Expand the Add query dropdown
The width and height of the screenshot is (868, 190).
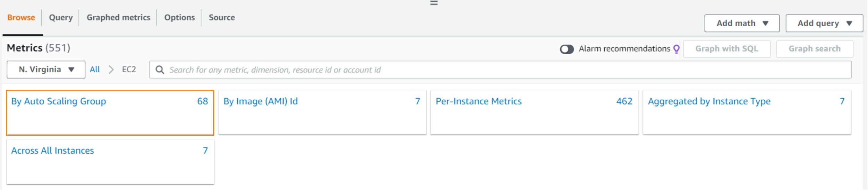pyautogui.click(x=824, y=24)
